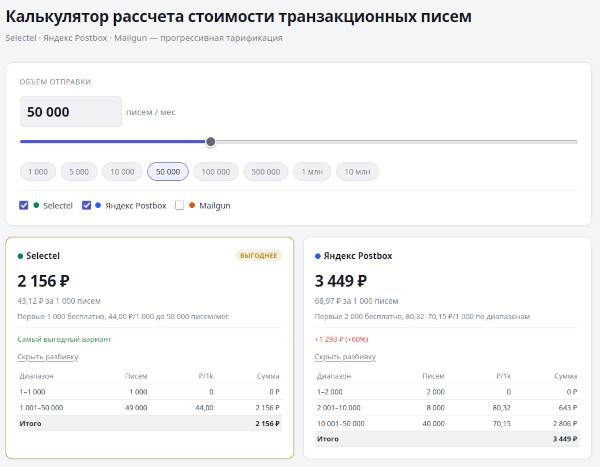The width and height of the screenshot is (600, 467).
Task: Click the ОБЪЕМ ОТПРАВКИ section label
Action: click(55, 82)
